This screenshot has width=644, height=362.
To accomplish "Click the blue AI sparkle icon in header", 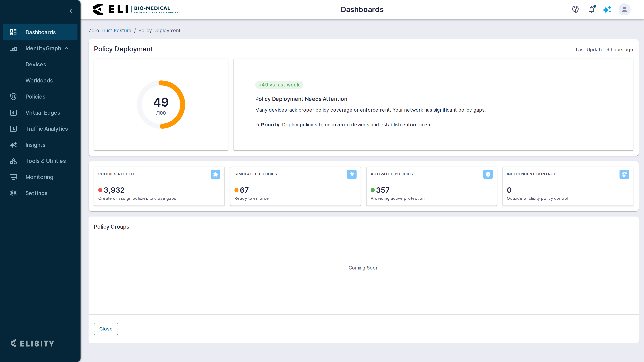I will [x=607, y=10].
